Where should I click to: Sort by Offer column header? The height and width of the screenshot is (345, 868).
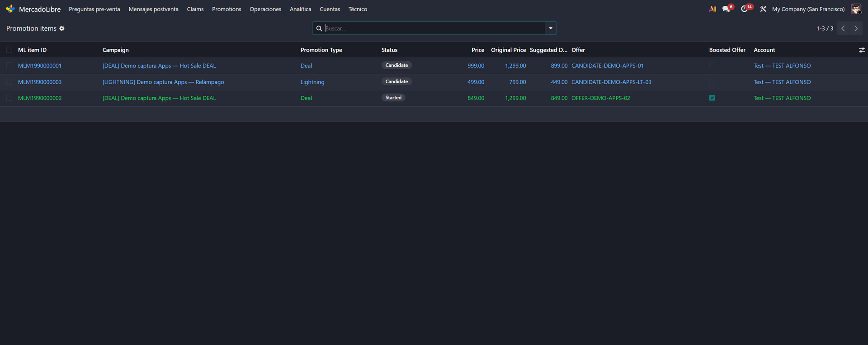[578, 50]
